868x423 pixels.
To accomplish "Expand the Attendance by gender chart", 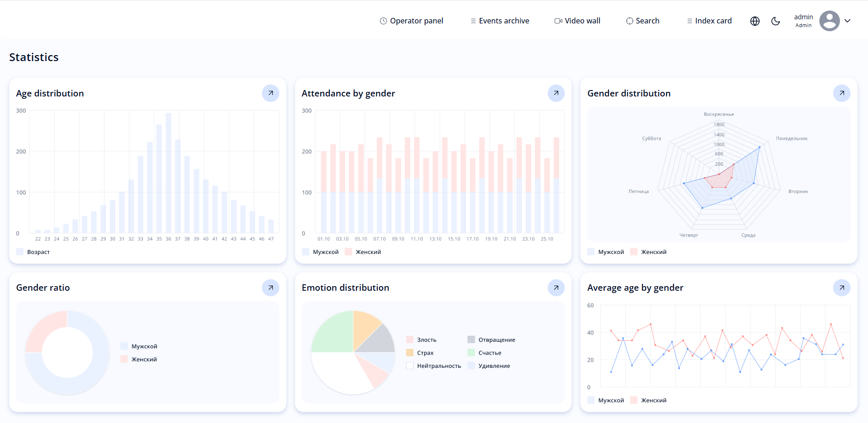I will point(556,93).
